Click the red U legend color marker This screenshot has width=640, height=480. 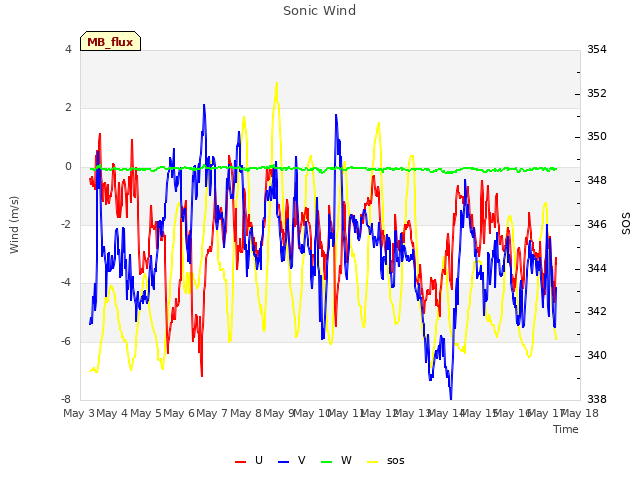point(240,462)
